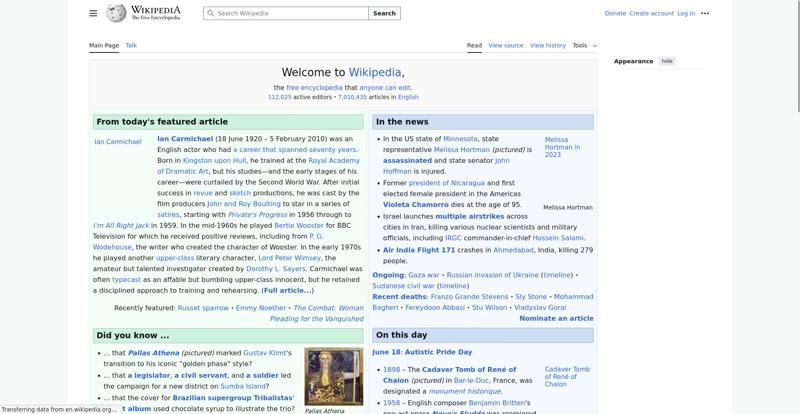
Task: Hide the Appearance panel
Action: pos(667,61)
